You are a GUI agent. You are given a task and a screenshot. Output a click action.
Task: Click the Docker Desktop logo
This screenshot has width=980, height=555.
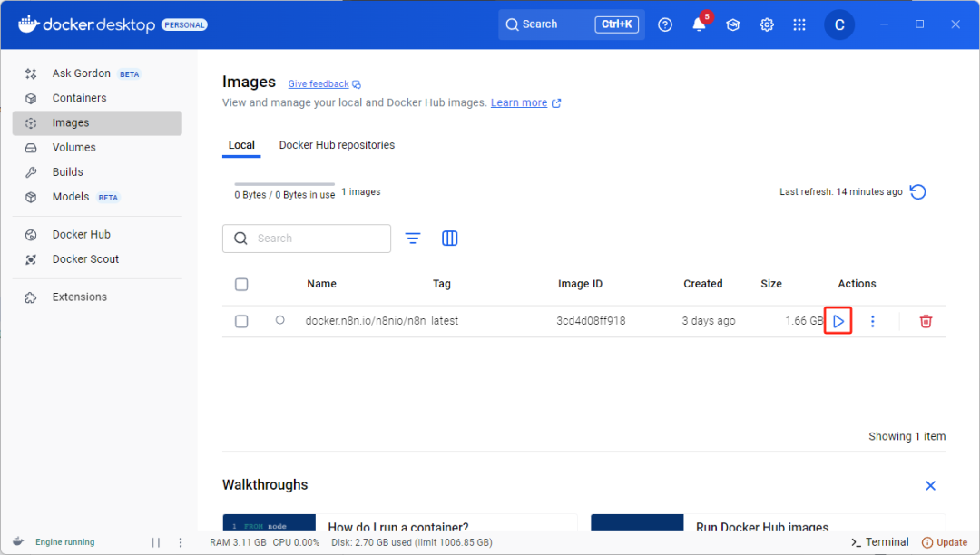point(86,24)
